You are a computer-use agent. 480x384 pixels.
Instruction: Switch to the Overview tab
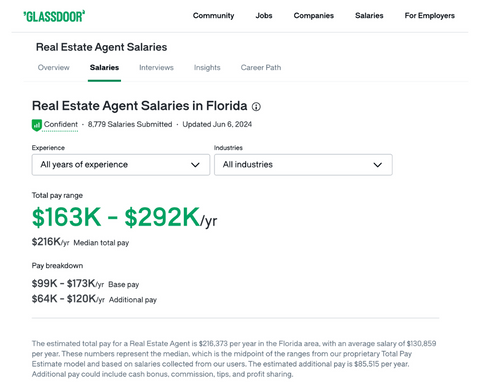54,67
